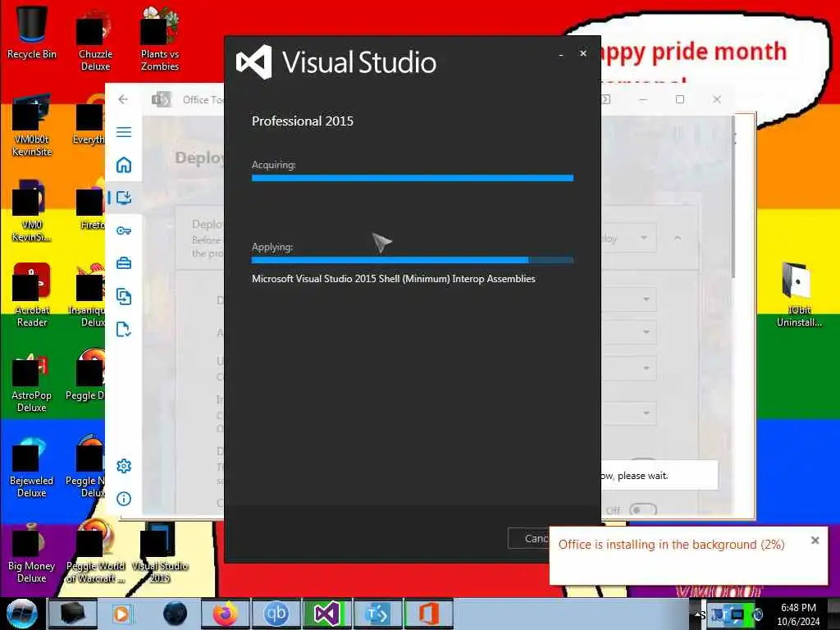Go to Home in Office Tool sidebar
The image size is (840, 630).
pyautogui.click(x=124, y=164)
